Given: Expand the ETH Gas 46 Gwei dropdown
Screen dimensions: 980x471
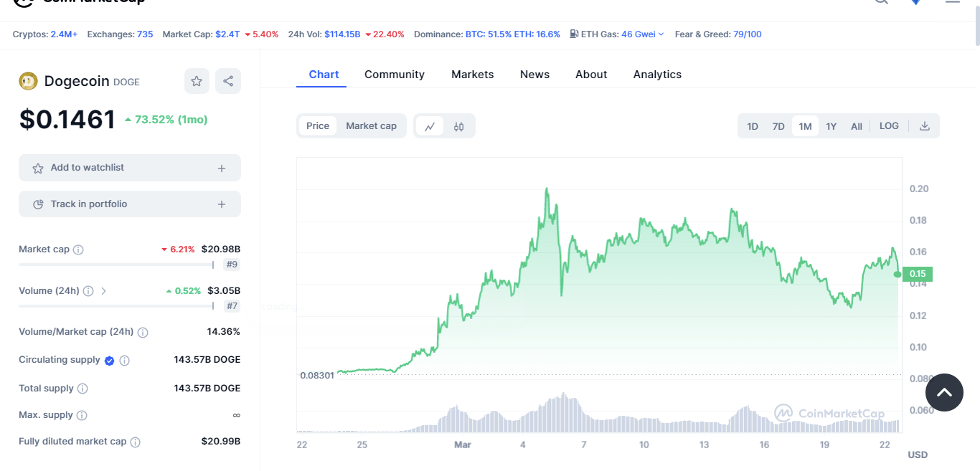Looking at the screenshot, I should (643, 34).
